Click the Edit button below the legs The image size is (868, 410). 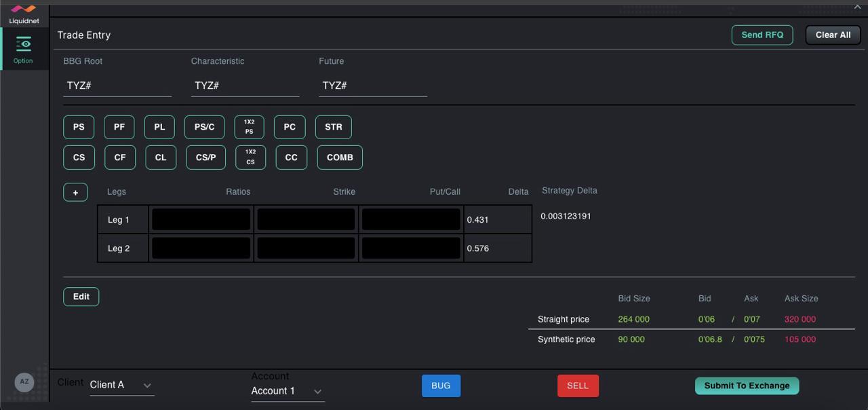(81, 297)
